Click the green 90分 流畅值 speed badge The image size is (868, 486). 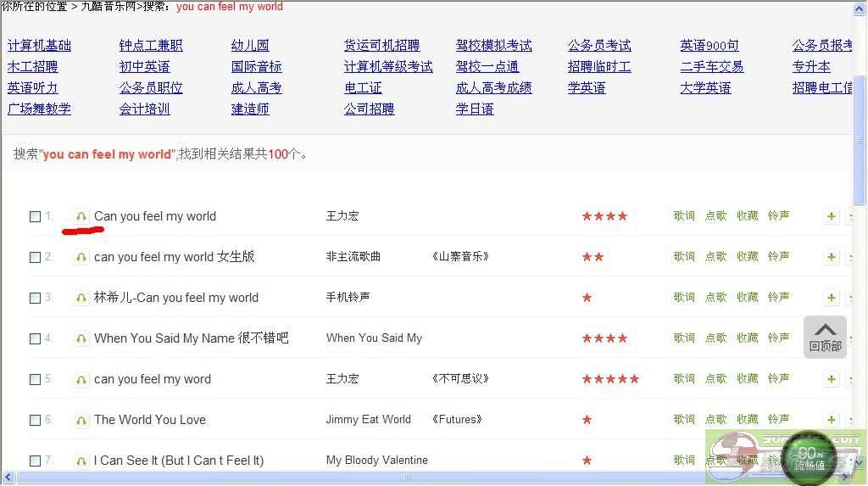tap(811, 458)
